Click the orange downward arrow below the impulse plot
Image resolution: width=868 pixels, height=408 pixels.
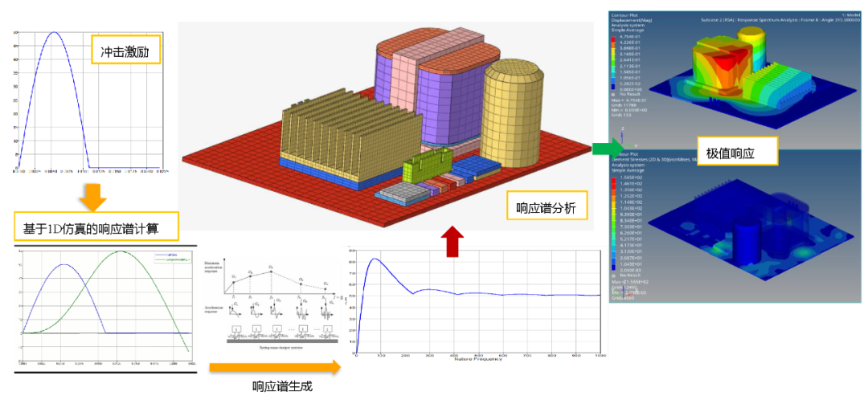(x=92, y=196)
